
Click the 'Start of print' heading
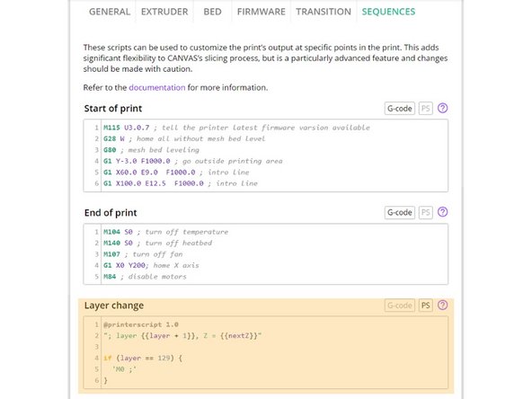[113, 109]
